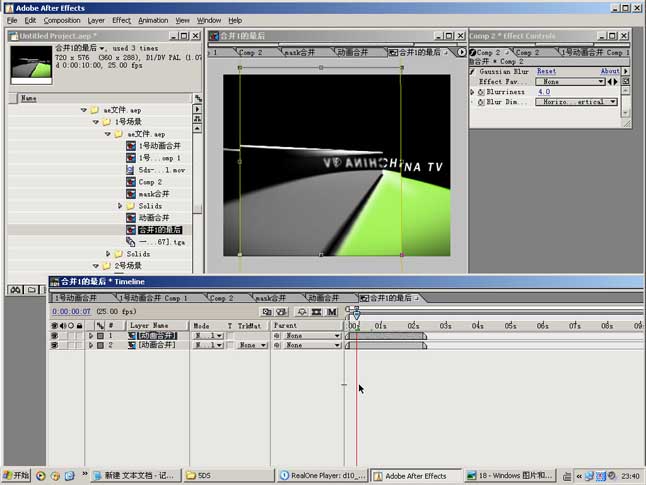Click the Find binoculars icon in Project window
The height and width of the screenshot is (485, 646).
(x=16, y=290)
